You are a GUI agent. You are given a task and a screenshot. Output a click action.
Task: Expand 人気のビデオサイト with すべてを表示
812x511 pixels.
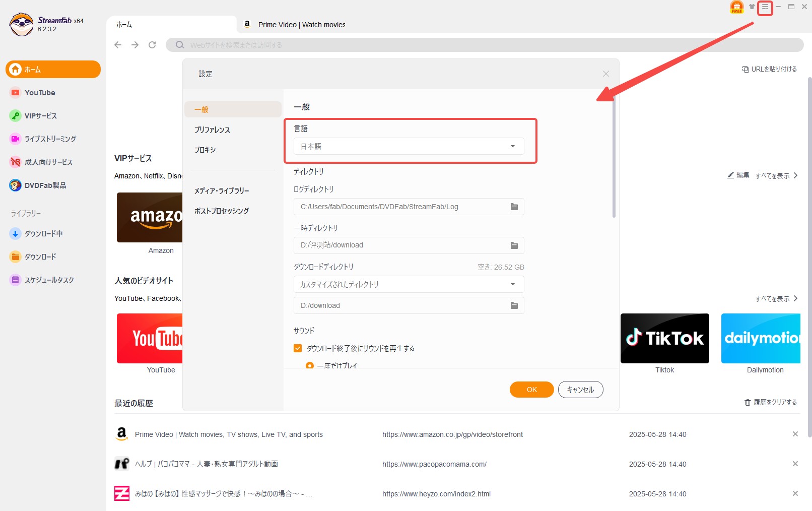(x=776, y=299)
